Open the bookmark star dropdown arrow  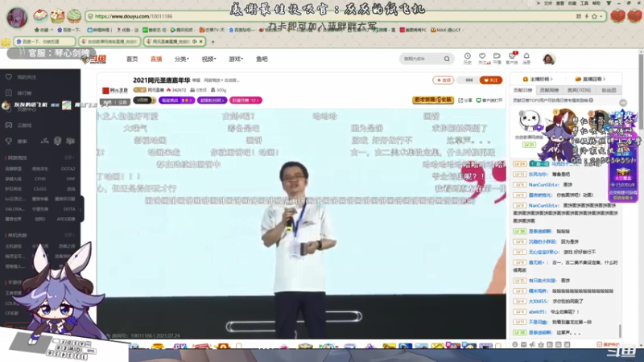pyautogui.click(x=601, y=17)
